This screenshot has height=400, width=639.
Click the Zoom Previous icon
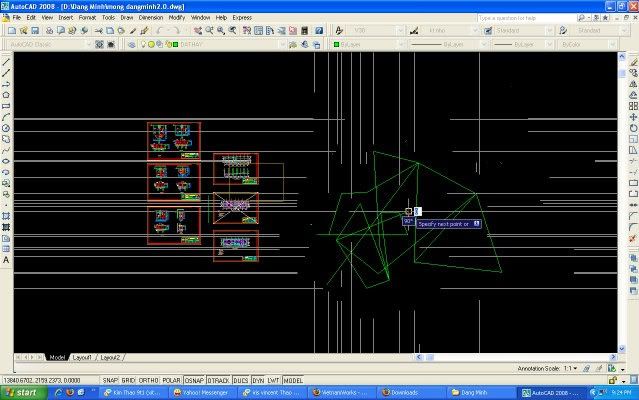pos(233,31)
